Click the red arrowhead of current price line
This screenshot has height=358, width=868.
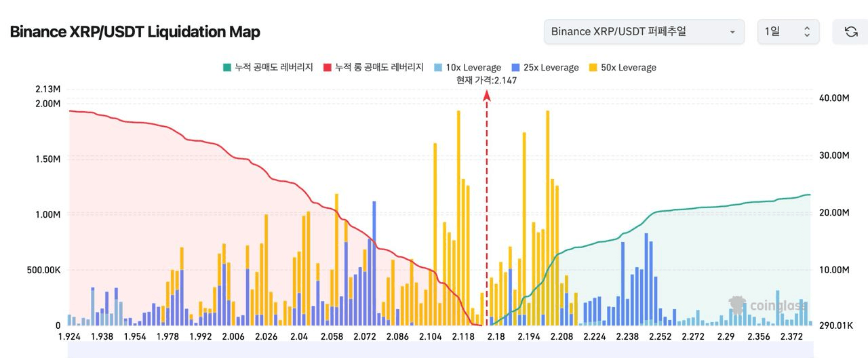click(x=486, y=95)
